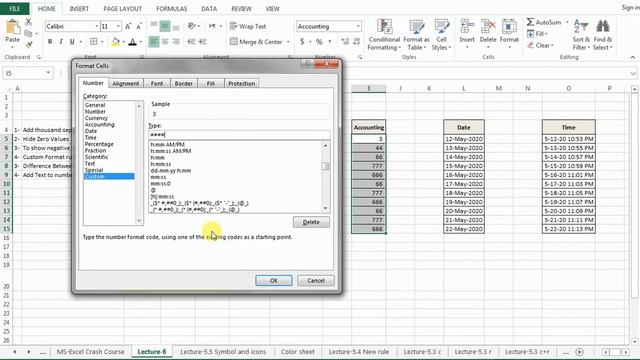This screenshot has width=640, height=360.
Task: Click the Format Painter brush icon
Action: click(x=28, y=44)
